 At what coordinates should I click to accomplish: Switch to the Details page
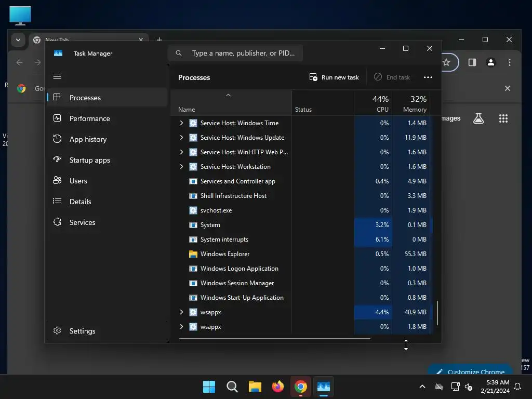pyautogui.click(x=107, y=202)
